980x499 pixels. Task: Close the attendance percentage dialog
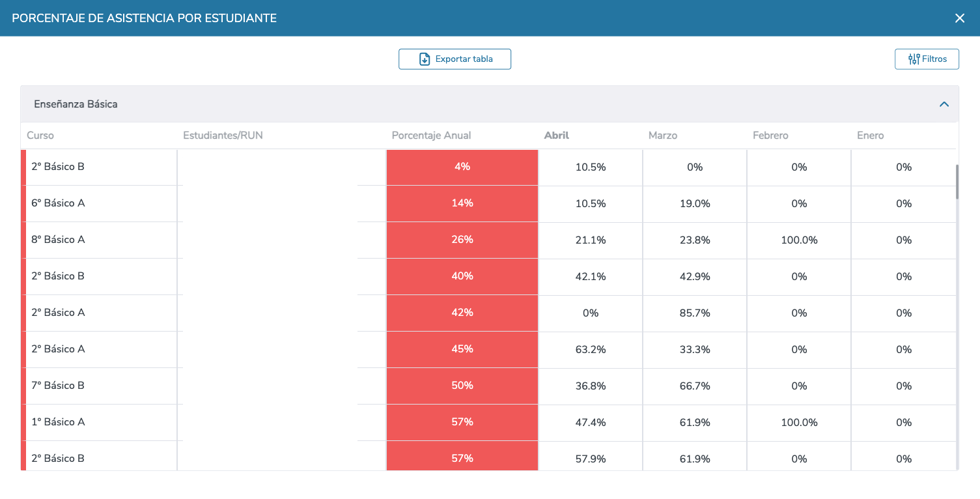click(x=960, y=18)
